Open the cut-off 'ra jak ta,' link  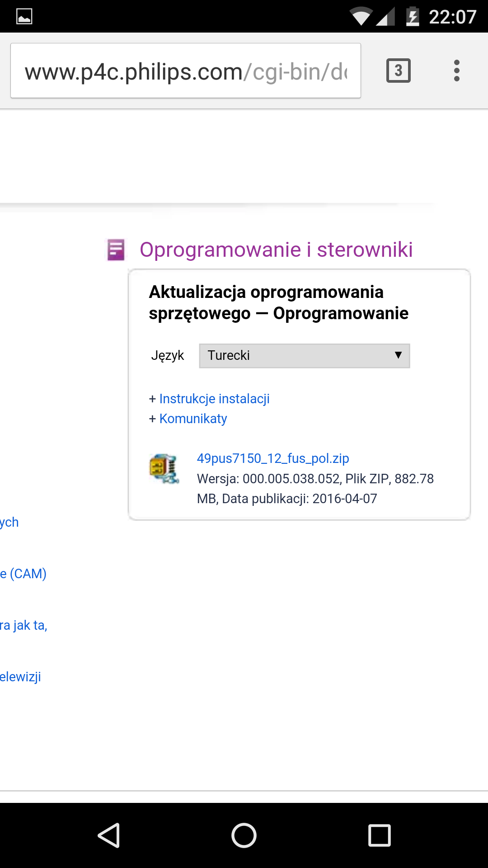(x=23, y=625)
